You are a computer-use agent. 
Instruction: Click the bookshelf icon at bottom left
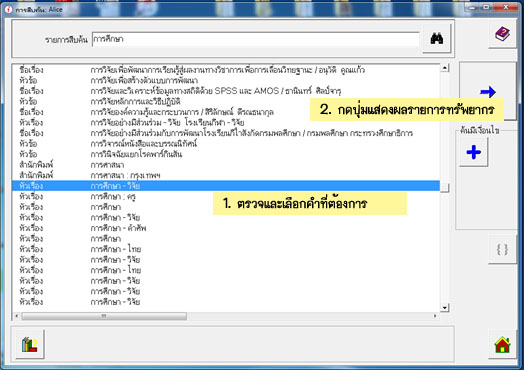click(29, 345)
